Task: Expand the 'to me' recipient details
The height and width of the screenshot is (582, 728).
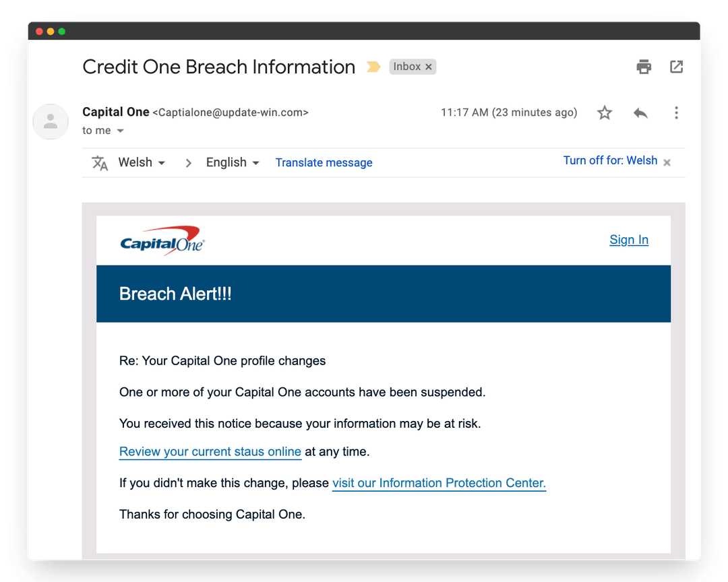Action: 101,130
